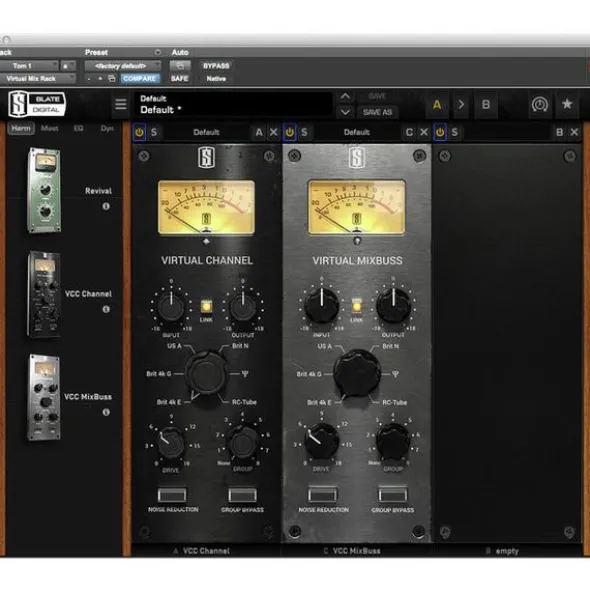Toggle LINK on Virtual Mixbuss

click(x=357, y=306)
